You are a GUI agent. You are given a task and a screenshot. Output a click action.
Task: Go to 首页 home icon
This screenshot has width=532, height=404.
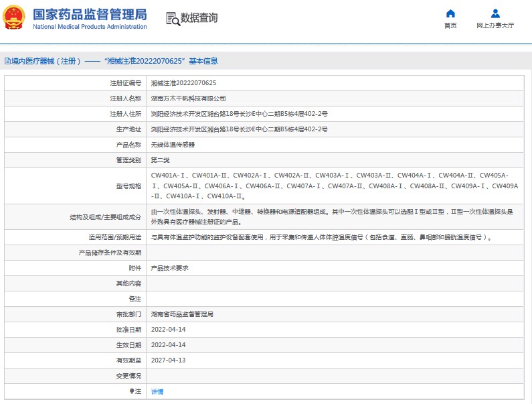tap(450, 13)
